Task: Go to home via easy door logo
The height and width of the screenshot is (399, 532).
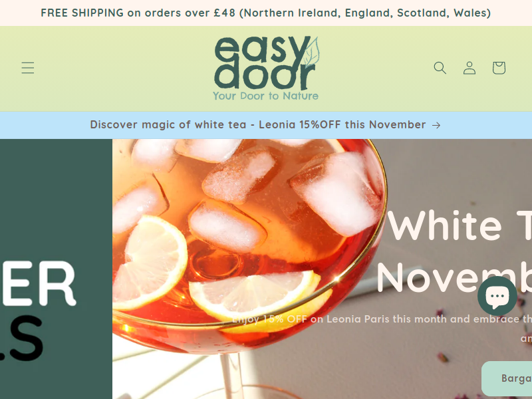Action: point(266,68)
